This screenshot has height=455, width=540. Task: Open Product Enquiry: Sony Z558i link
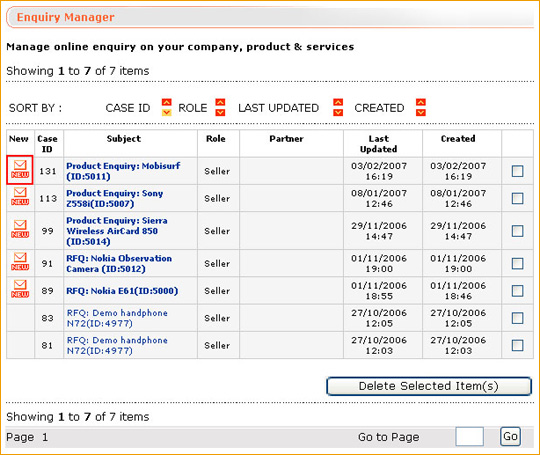114,198
